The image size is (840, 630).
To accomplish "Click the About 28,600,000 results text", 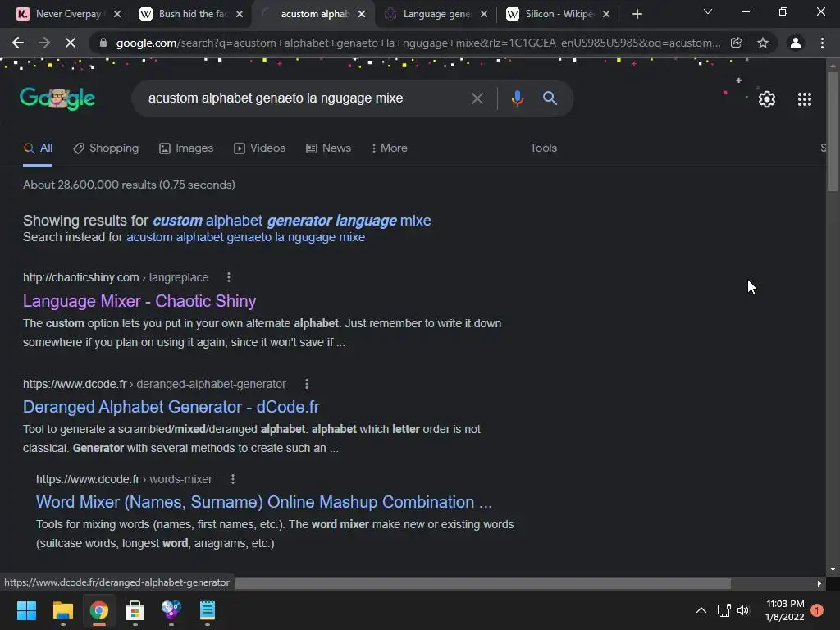I will [129, 185].
